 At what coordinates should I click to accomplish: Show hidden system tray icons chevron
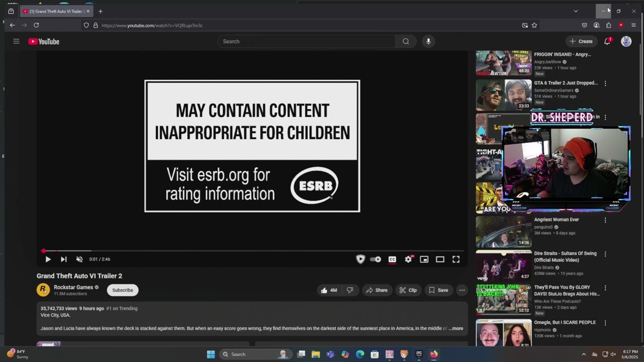(x=584, y=354)
